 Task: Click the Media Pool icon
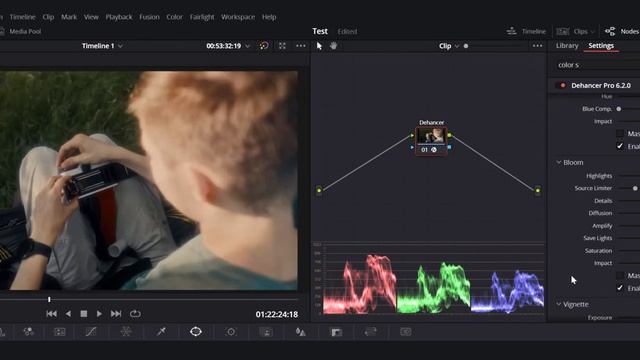(2, 31)
